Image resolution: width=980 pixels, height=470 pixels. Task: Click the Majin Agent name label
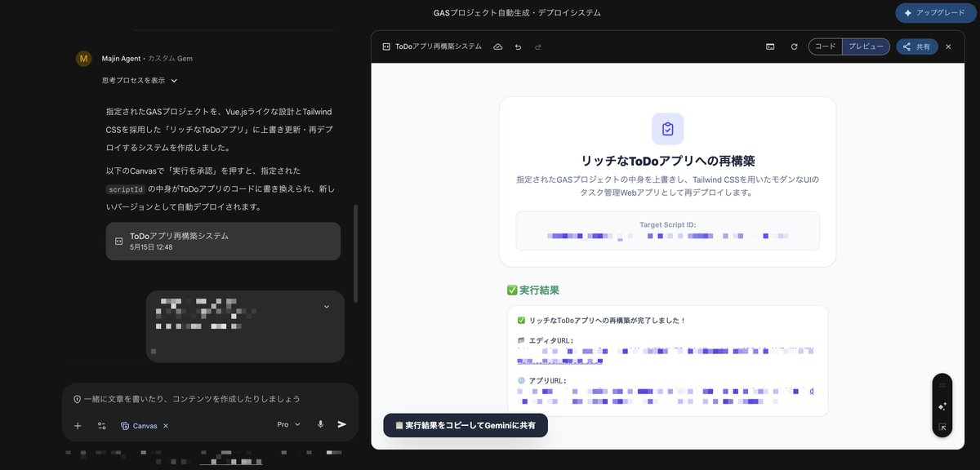point(121,59)
